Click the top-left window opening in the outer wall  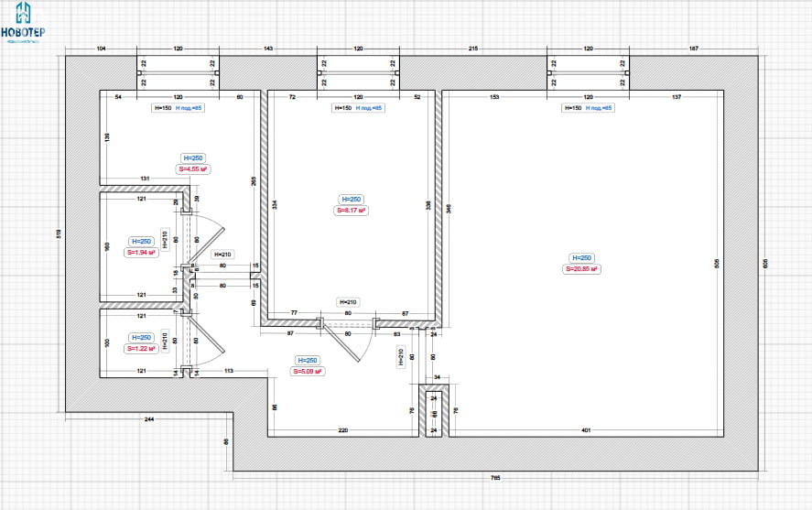tap(179, 73)
